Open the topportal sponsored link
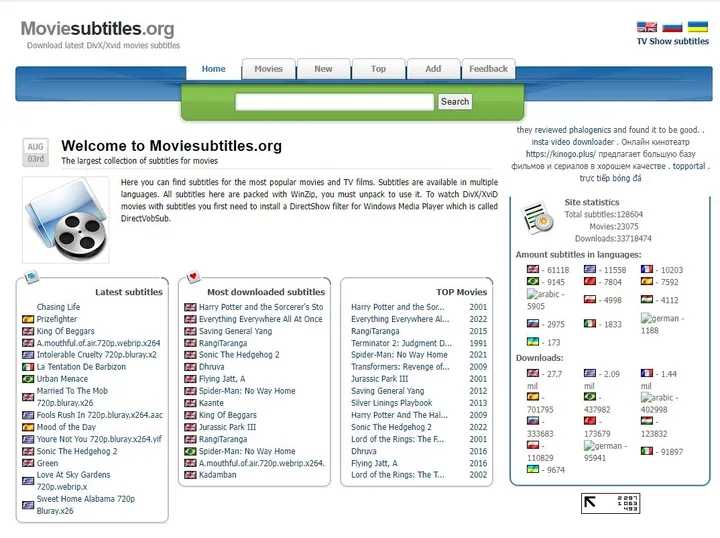The width and height of the screenshot is (720, 538). (689, 166)
